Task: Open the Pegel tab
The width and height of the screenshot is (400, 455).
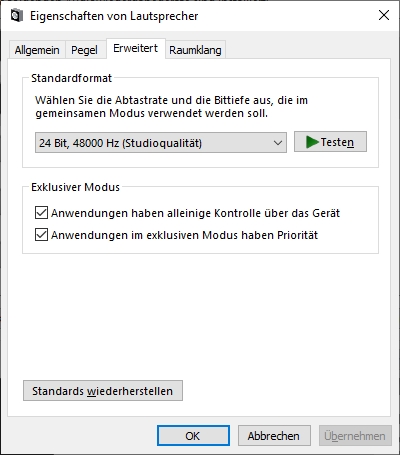Action: [85, 50]
